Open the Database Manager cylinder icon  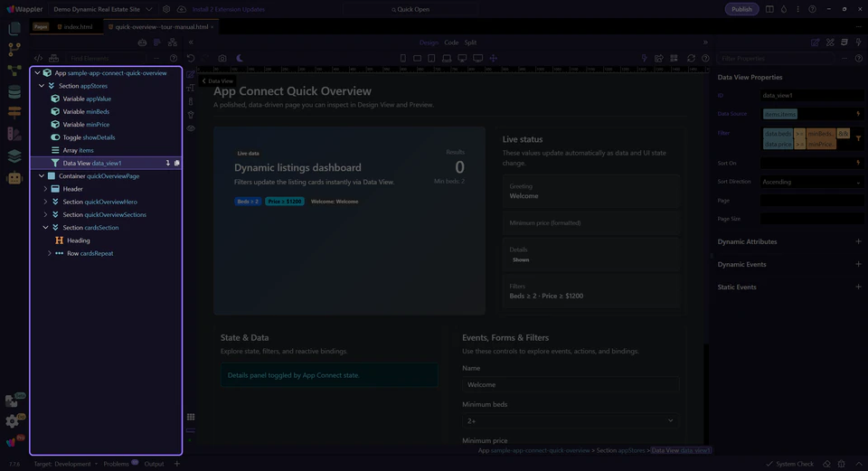click(14, 91)
